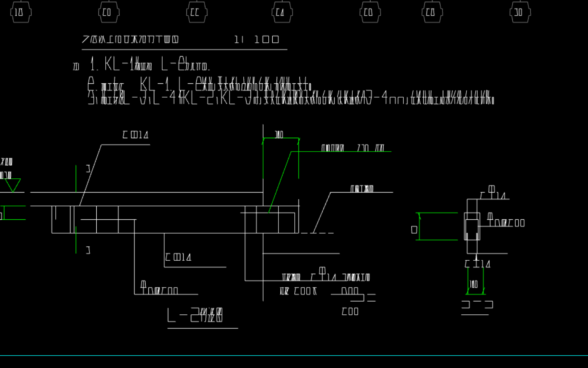
Task: Select the "1:100" scale text
Action: (x=257, y=39)
